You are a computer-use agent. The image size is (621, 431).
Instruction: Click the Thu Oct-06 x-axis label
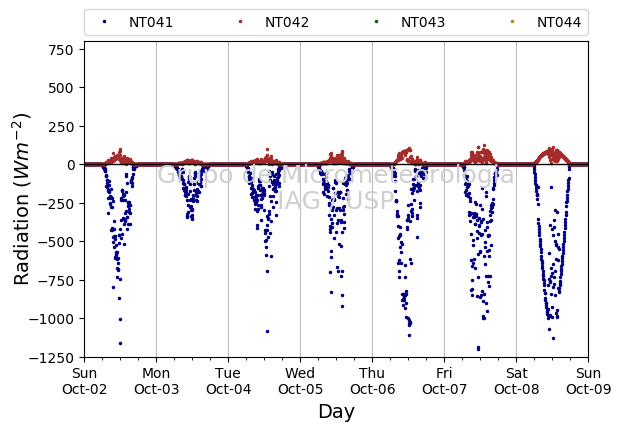tap(372, 381)
